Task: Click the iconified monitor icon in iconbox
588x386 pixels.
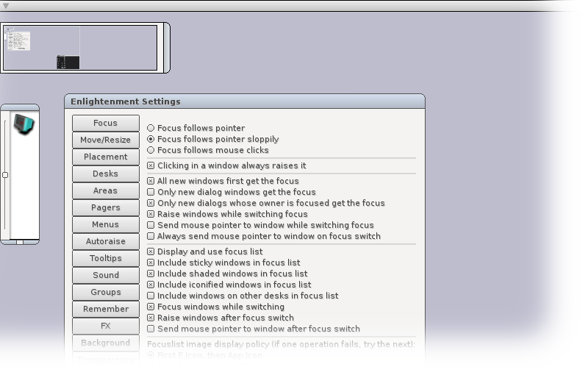Action: [24, 124]
